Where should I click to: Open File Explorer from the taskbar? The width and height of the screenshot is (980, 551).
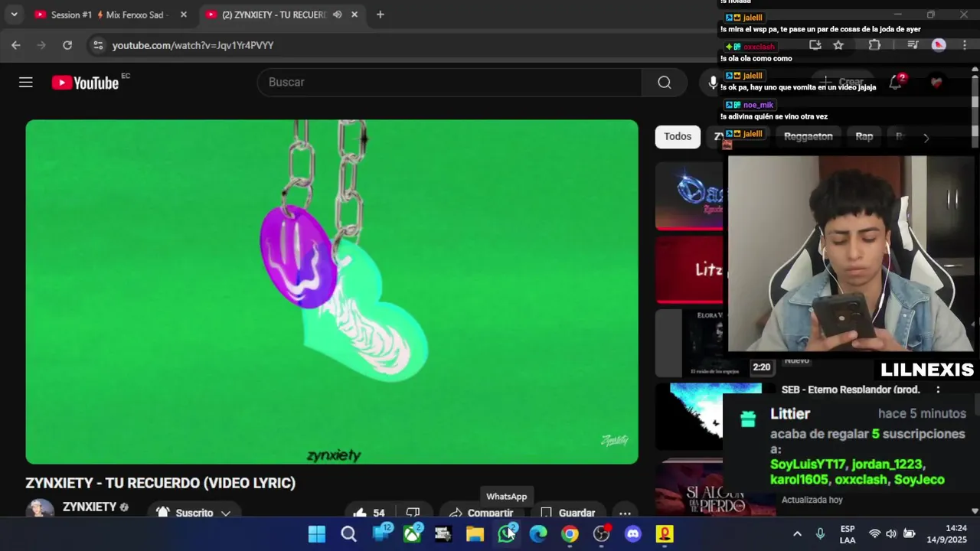tap(475, 533)
